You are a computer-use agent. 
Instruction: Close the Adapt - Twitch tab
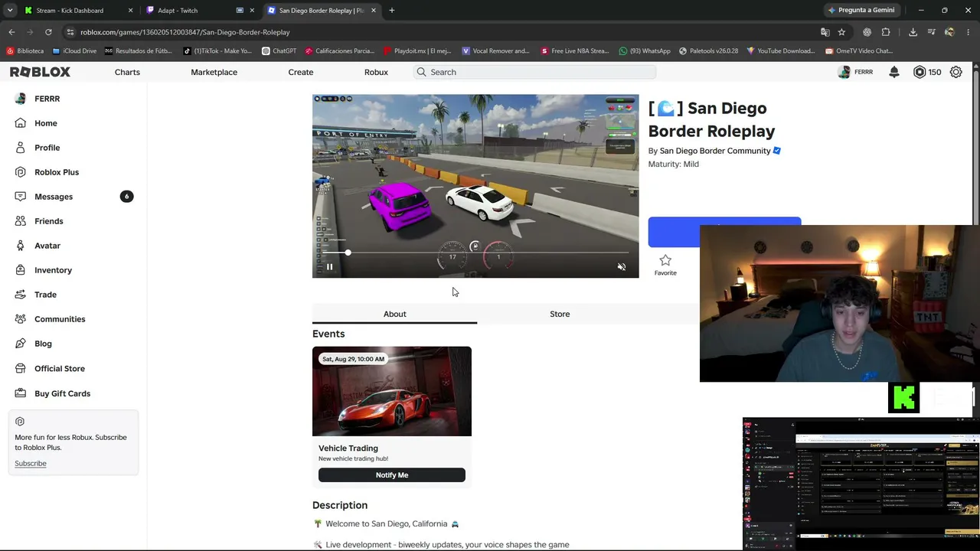point(252,11)
